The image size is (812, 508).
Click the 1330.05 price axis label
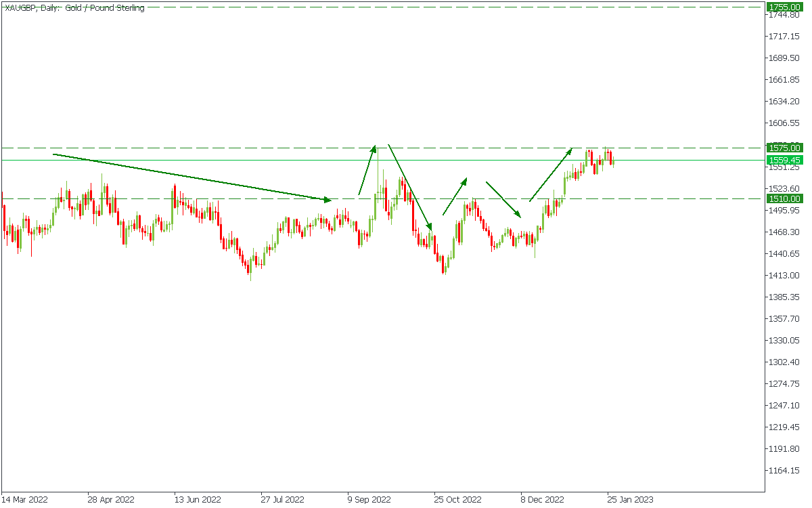click(x=784, y=341)
